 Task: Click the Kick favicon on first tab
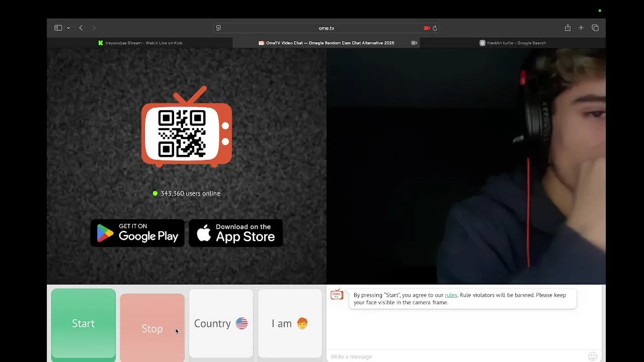101,43
